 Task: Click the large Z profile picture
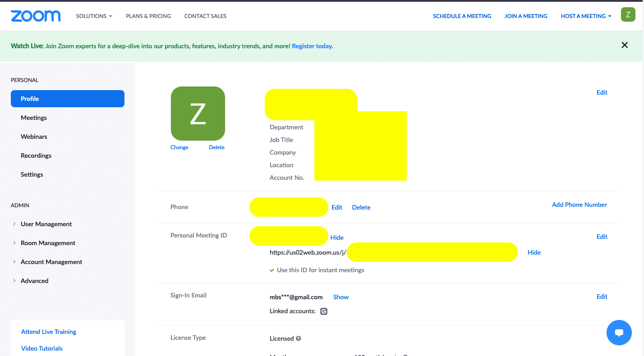click(x=198, y=114)
